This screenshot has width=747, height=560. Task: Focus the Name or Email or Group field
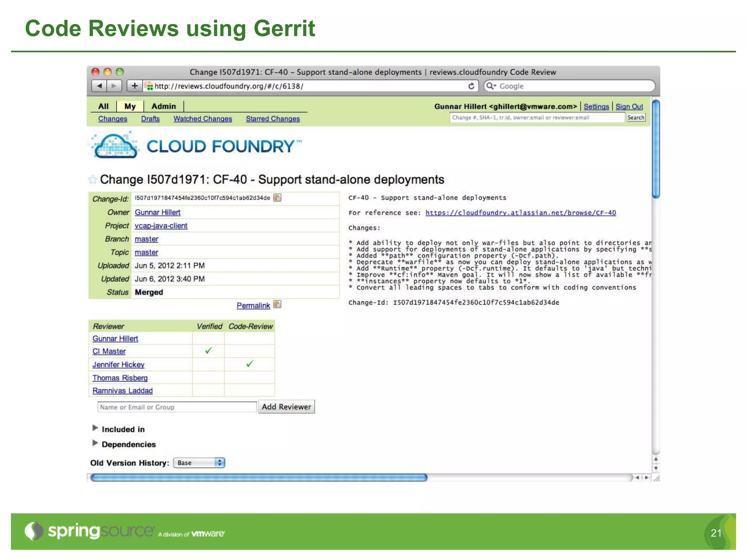(177, 407)
